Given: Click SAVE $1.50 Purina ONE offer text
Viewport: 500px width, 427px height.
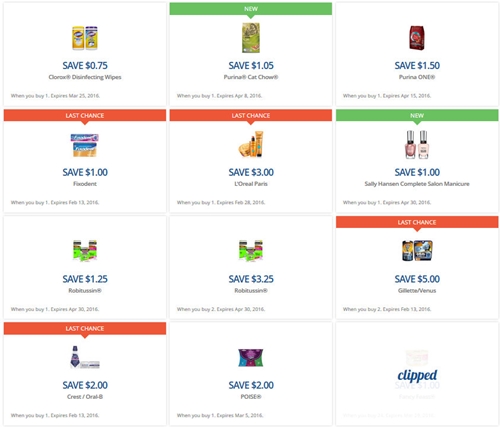Looking at the screenshot, I should [x=417, y=66].
